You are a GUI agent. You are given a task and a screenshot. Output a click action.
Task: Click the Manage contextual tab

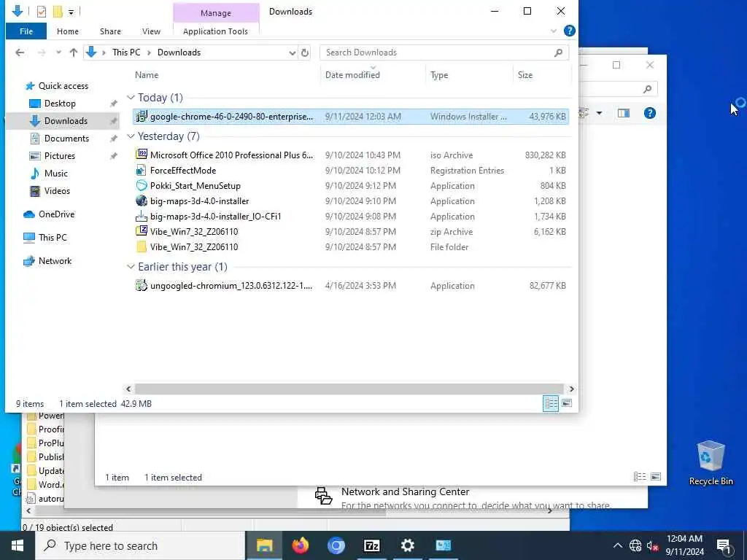215,13
